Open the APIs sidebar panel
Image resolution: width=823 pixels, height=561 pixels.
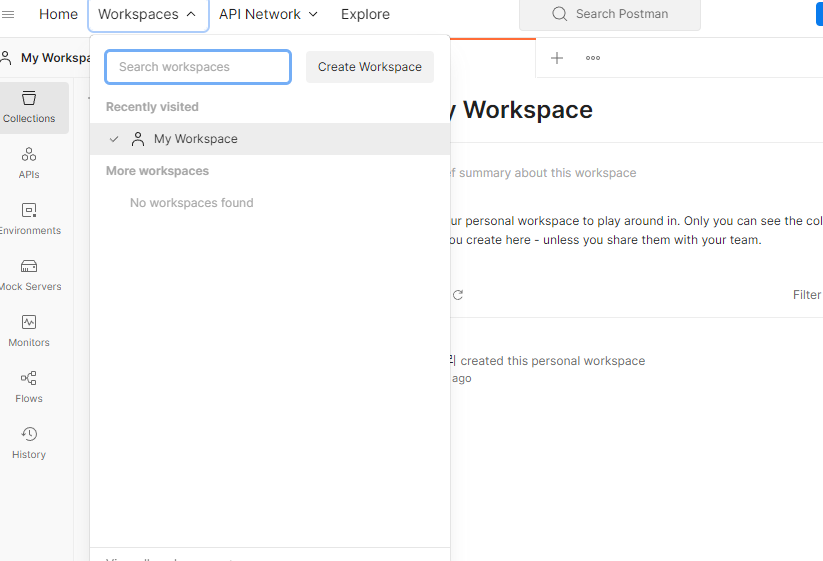coord(29,163)
